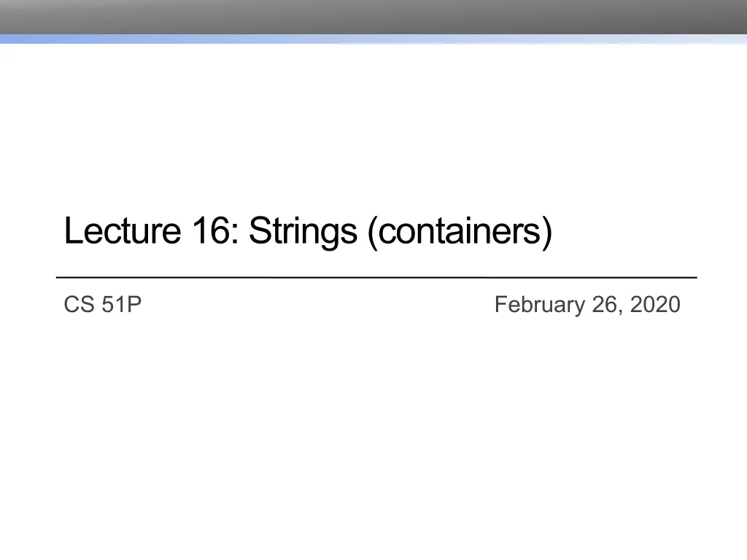This screenshot has height=560, width=747.
Task: Click the closing parenthesis after "containers"
Action: [546, 233]
